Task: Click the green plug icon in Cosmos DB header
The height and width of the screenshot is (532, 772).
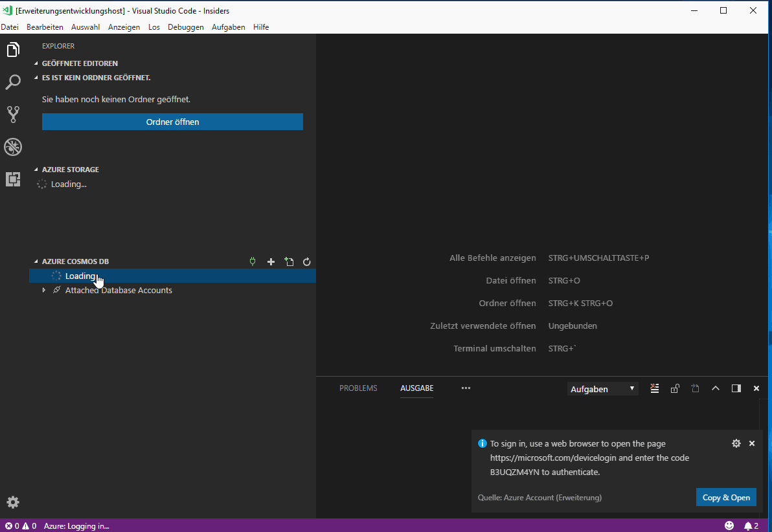Action: coord(253,262)
